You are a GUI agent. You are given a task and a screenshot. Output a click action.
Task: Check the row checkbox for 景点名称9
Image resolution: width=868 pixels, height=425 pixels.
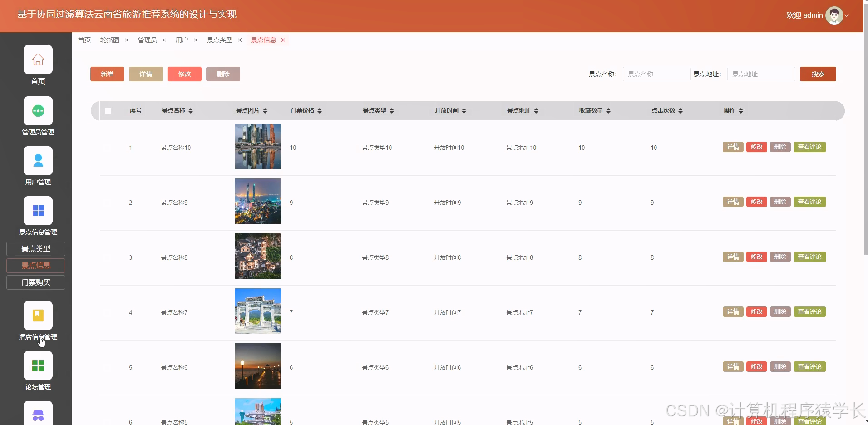pyautogui.click(x=107, y=203)
